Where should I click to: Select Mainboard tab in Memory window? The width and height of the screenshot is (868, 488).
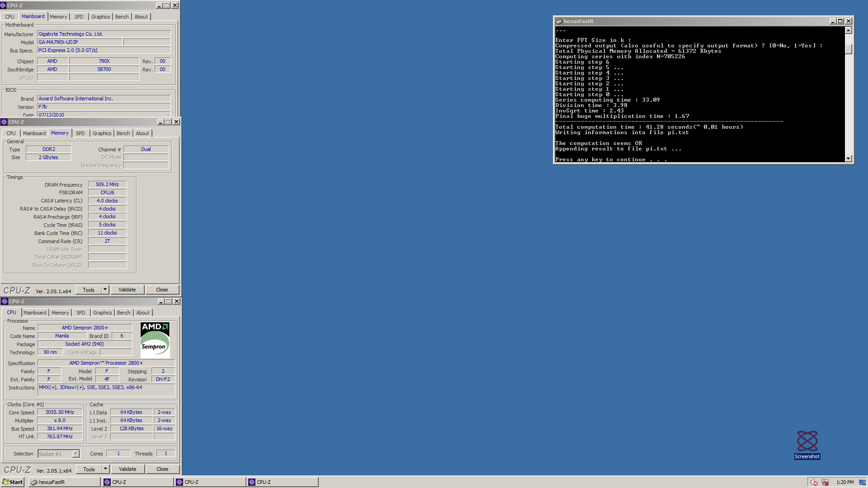click(34, 133)
